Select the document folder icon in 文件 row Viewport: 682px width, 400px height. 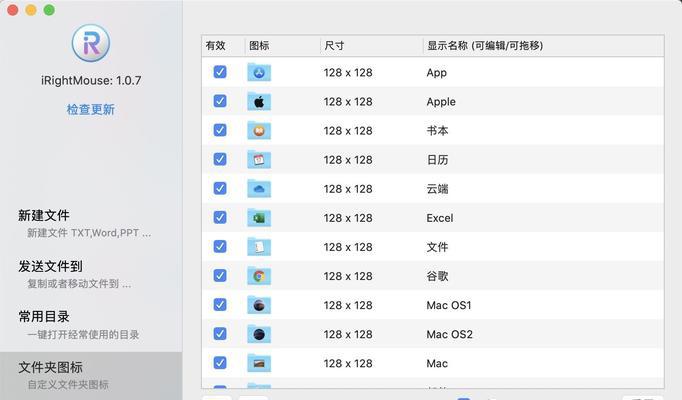point(259,247)
